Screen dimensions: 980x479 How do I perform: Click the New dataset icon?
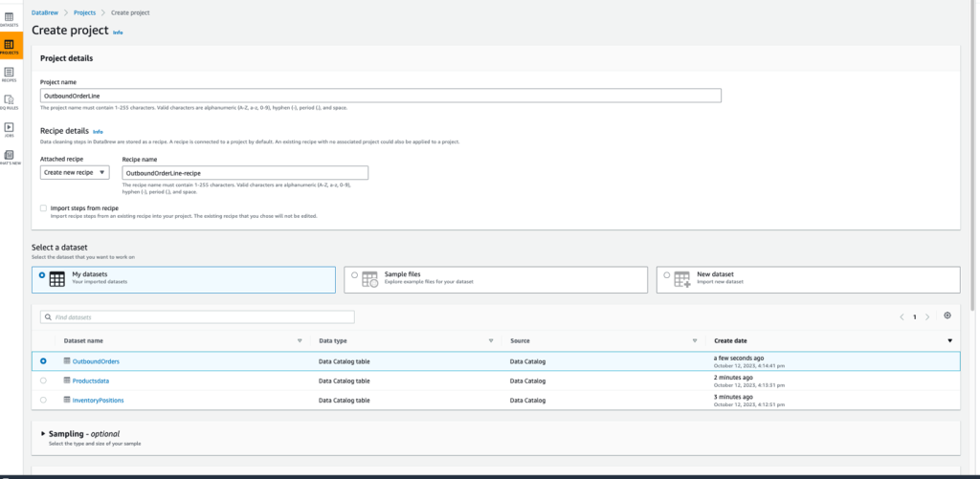click(681, 279)
